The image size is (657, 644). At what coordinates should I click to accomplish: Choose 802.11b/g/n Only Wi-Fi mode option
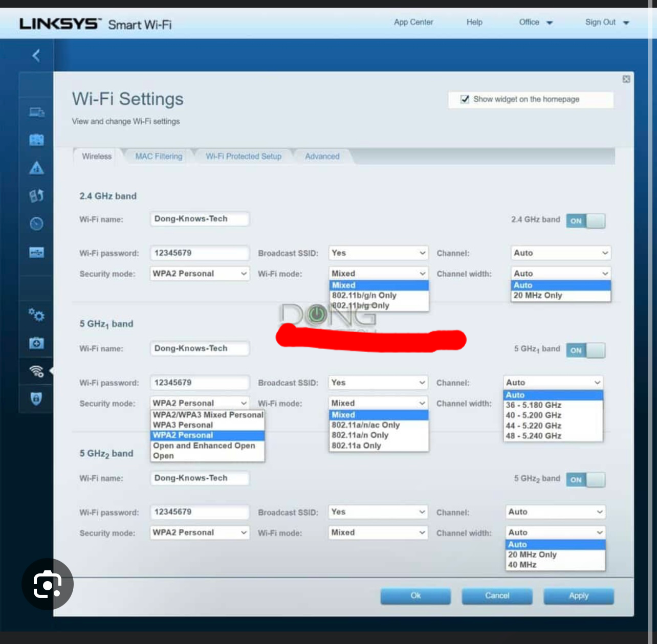coord(379,296)
